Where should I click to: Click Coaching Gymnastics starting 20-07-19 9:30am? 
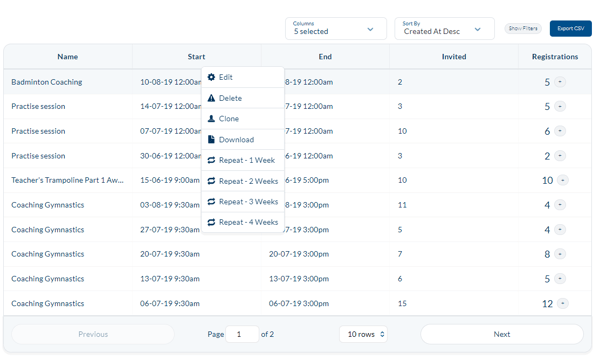tap(47, 254)
